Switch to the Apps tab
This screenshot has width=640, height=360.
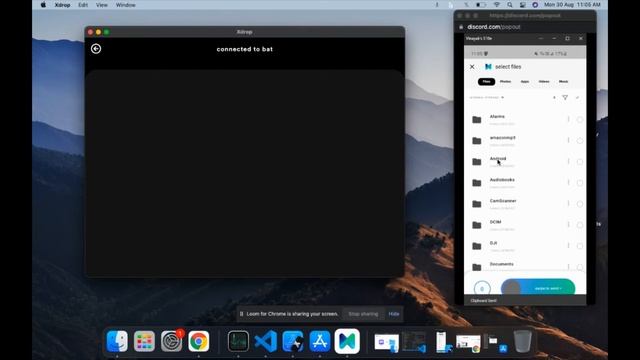click(525, 82)
